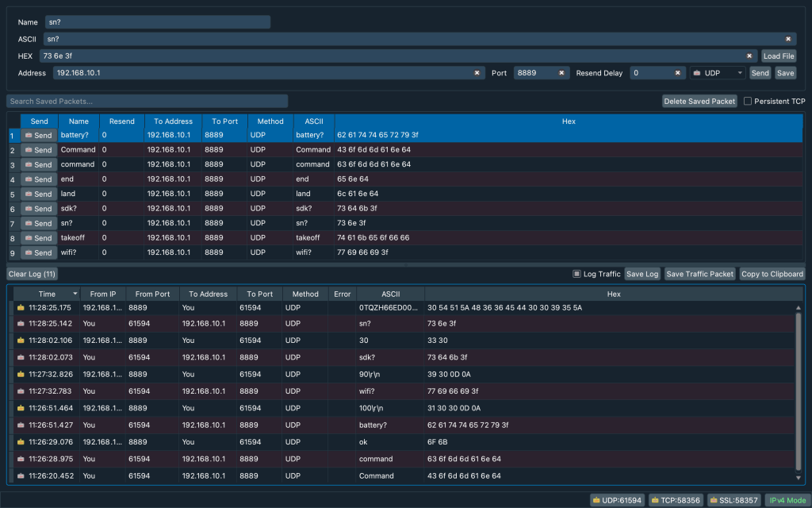Image resolution: width=812 pixels, height=508 pixels.
Task: Clear the Port field with its X icon
Action: [561, 73]
